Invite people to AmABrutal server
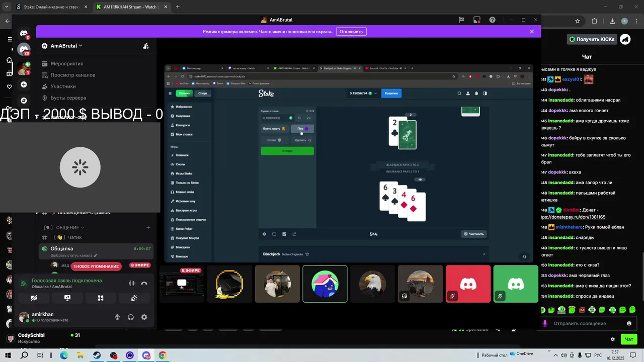 pyautogui.click(x=146, y=46)
